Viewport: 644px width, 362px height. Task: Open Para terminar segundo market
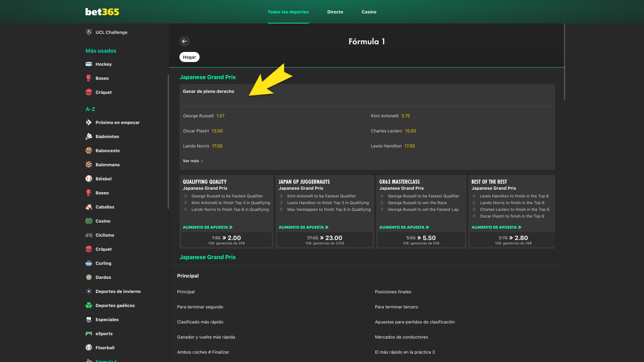[200, 307]
